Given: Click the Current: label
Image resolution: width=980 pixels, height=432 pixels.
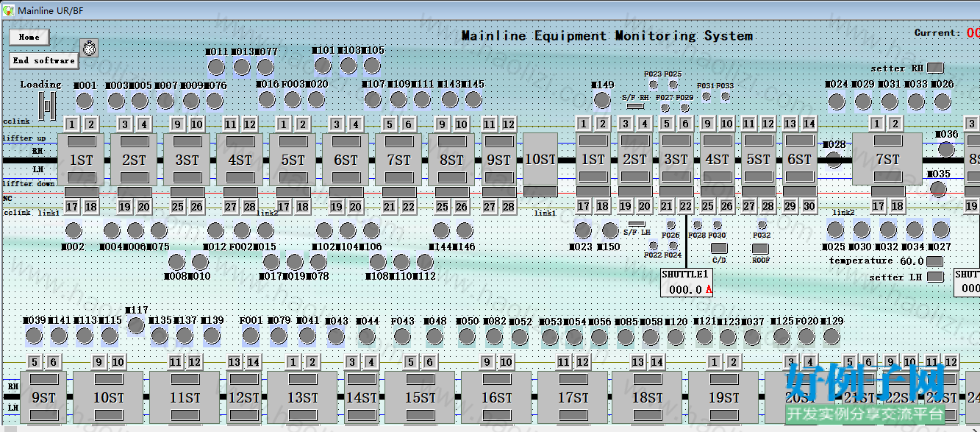Looking at the screenshot, I should click(937, 32).
